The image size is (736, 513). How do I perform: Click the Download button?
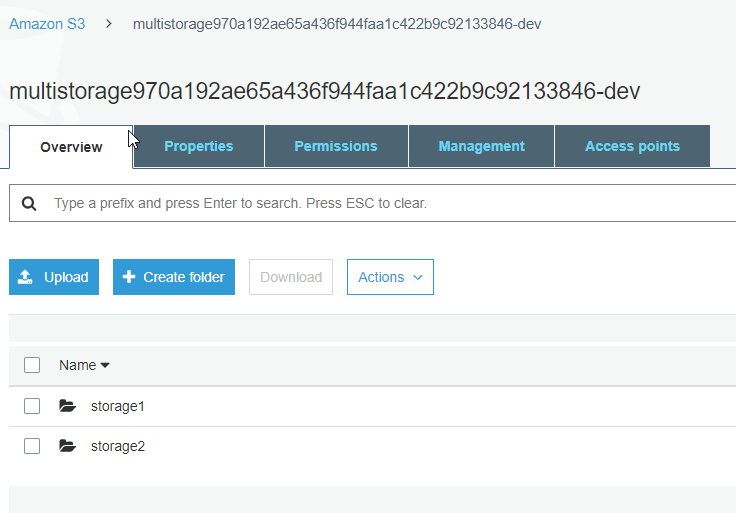tap(291, 277)
